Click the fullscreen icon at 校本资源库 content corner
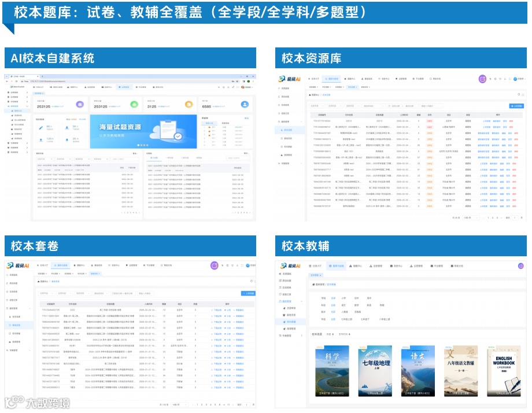 (523, 95)
